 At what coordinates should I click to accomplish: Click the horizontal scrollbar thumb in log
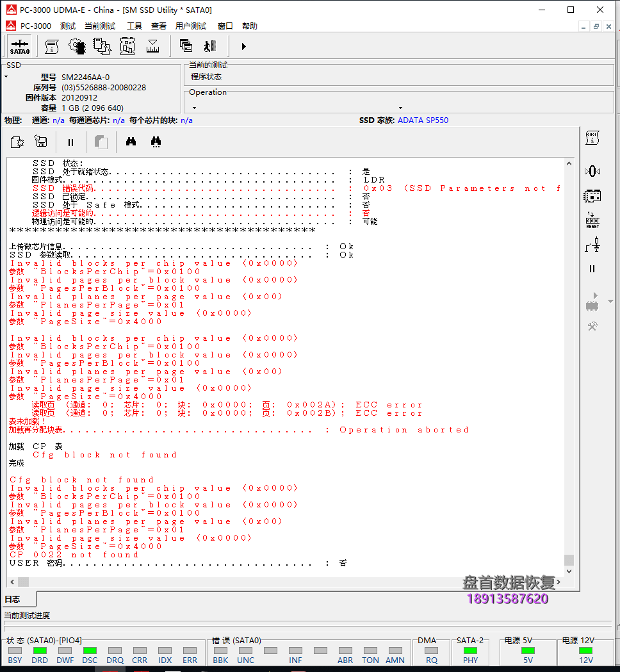23,582
